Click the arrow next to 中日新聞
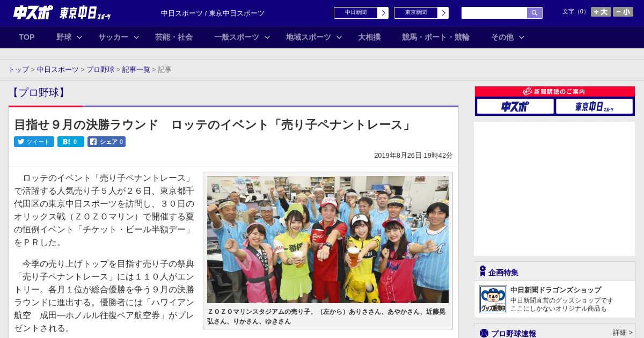This screenshot has width=644, height=338. [x=383, y=13]
